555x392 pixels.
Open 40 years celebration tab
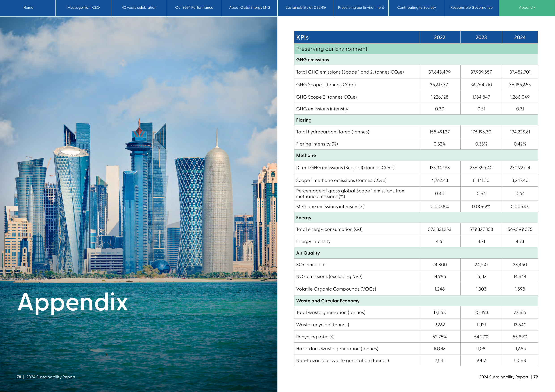coord(139,8)
